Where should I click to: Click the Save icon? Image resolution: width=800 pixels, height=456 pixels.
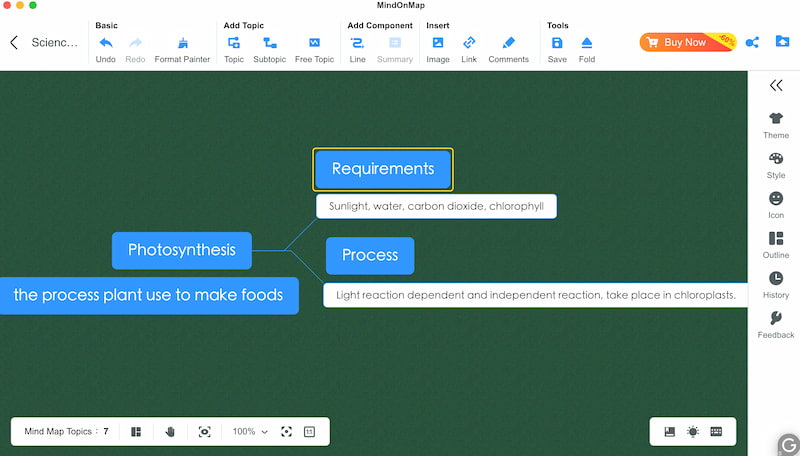(x=557, y=43)
